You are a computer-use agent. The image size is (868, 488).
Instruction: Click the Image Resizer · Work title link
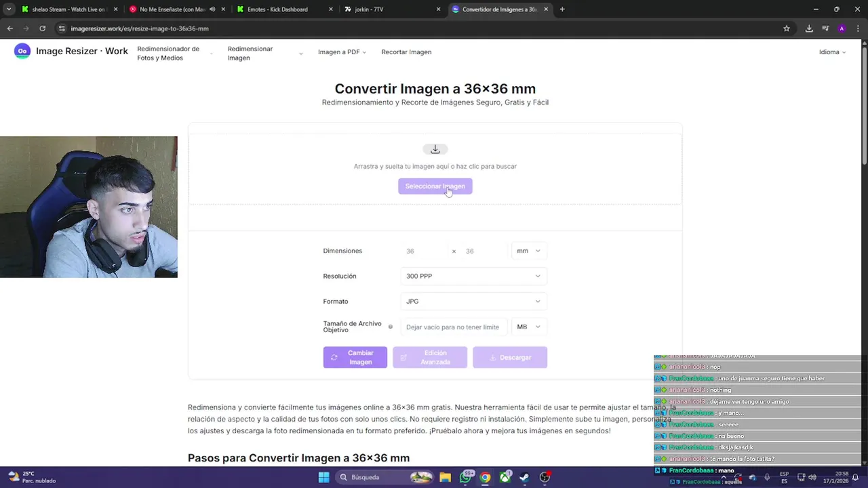[81, 52]
